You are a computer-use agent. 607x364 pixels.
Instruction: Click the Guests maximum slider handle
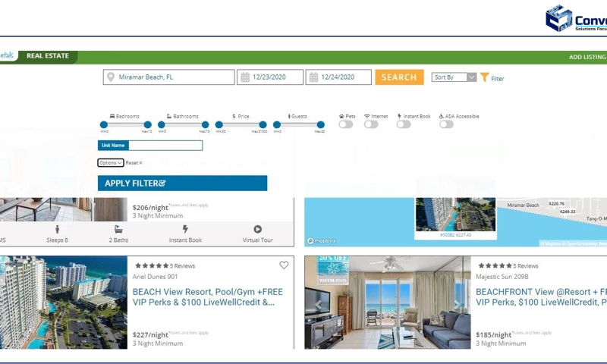pos(320,124)
